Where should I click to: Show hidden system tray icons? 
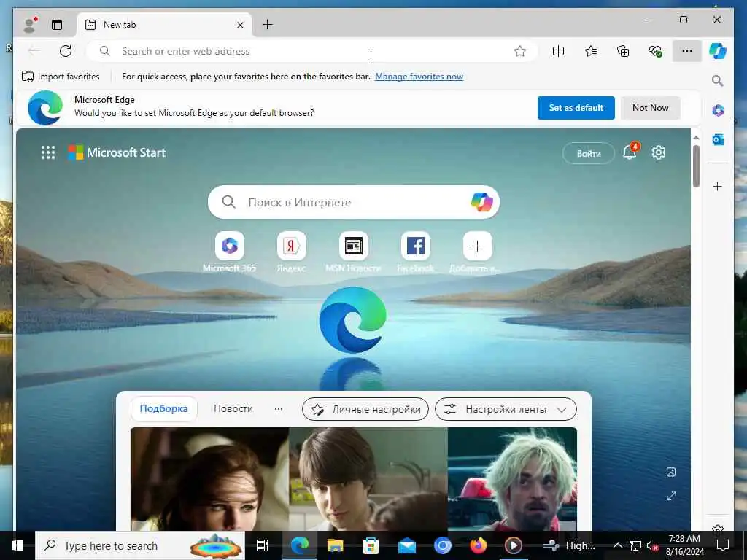(617, 545)
